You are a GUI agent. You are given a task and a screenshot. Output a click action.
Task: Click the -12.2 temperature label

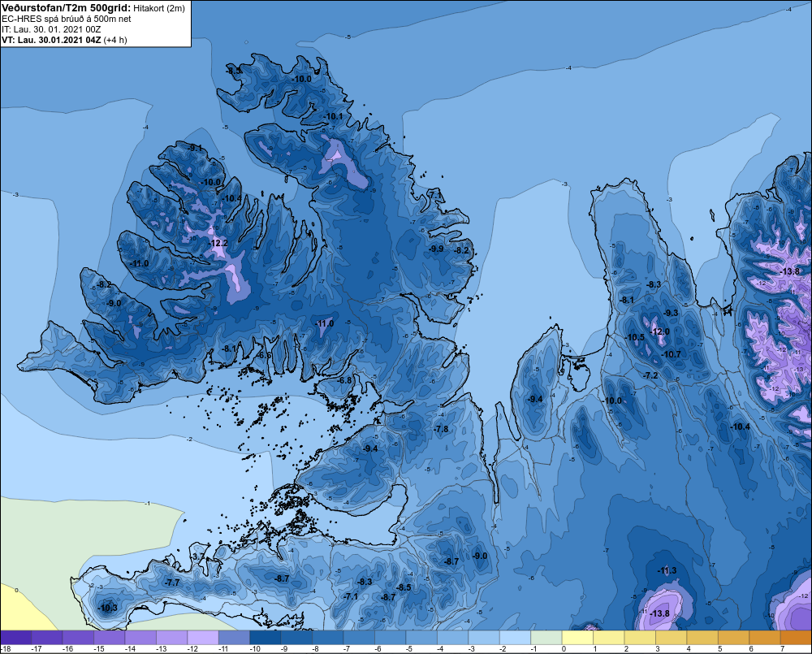218,243
